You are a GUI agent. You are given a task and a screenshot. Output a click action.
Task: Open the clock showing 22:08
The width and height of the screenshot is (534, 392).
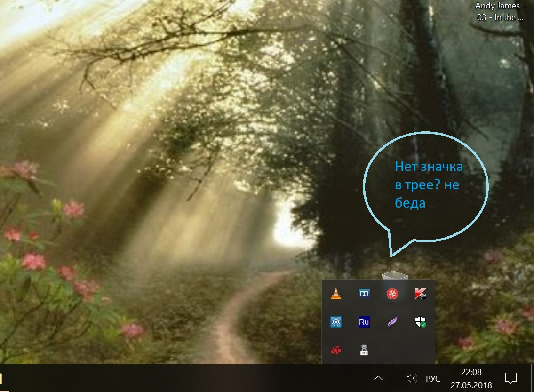click(470, 378)
